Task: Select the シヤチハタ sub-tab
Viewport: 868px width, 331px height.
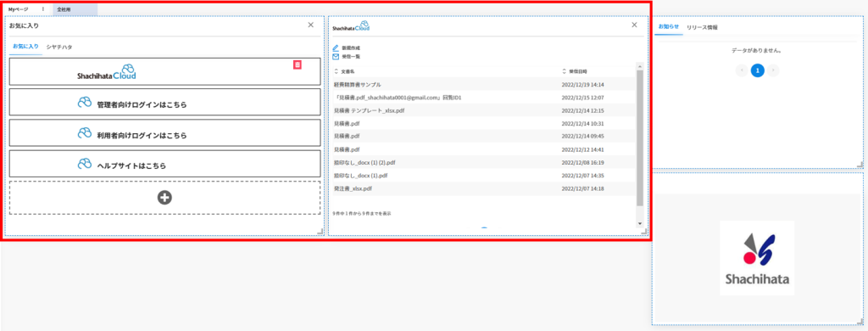Action: (x=59, y=48)
